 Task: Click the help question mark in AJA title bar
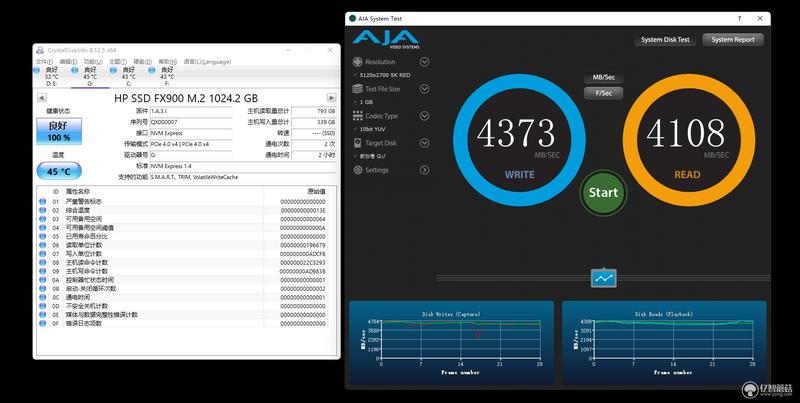739,18
